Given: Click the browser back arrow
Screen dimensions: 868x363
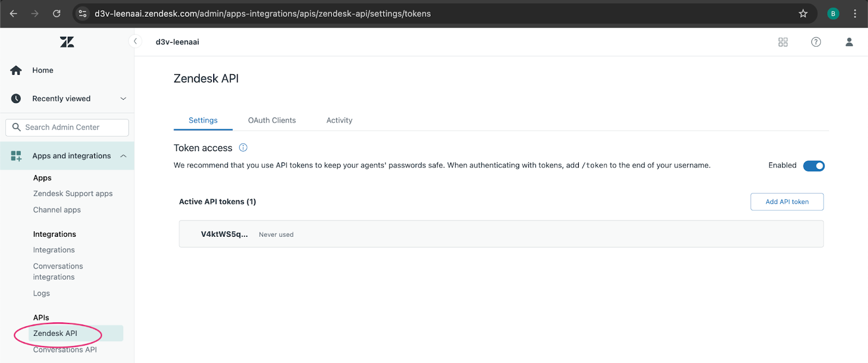Looking at the screenshot, I should [x=14, y=14].
